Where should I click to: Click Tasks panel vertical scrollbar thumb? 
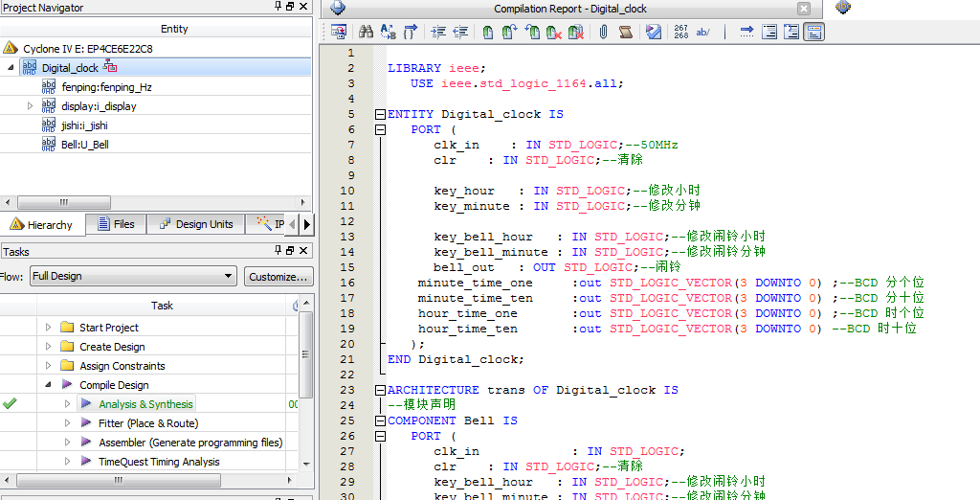tap(305, 354)
